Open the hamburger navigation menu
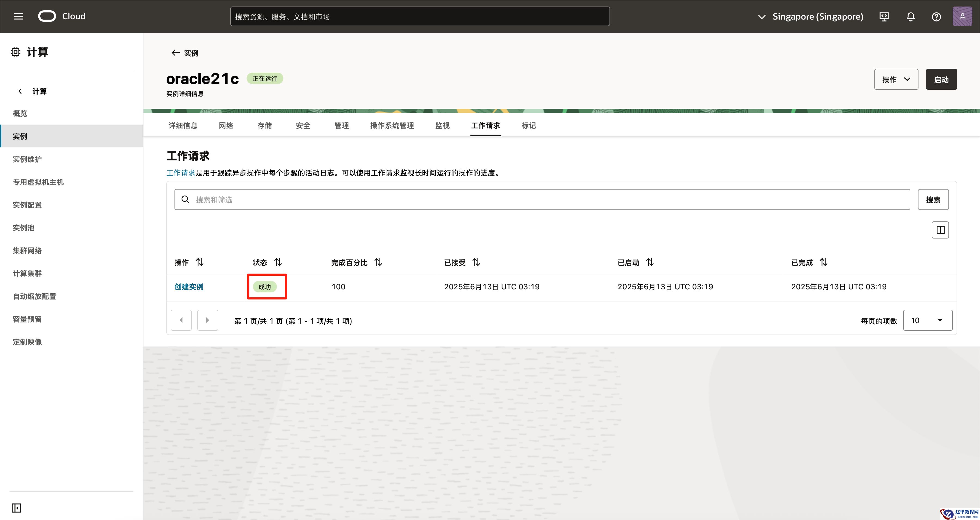The image size is (980, 520). pyautogui.click(x=18, y=16)
